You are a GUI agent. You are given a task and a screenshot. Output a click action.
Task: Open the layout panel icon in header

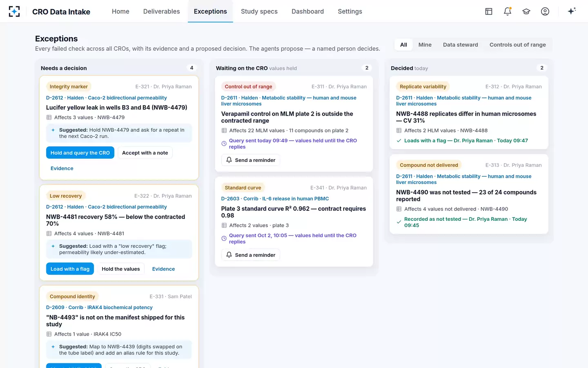coord(489,11)
